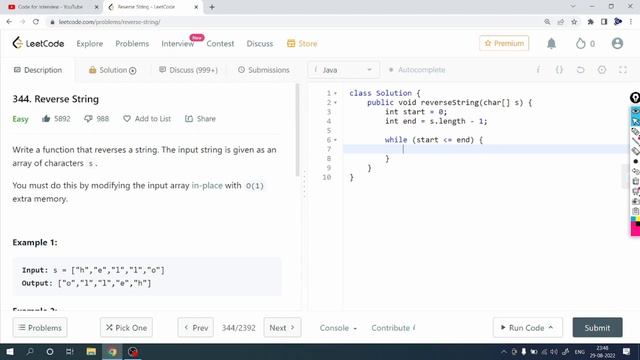Open the Store nav item
640x360 pixels.
click(302, 43)
